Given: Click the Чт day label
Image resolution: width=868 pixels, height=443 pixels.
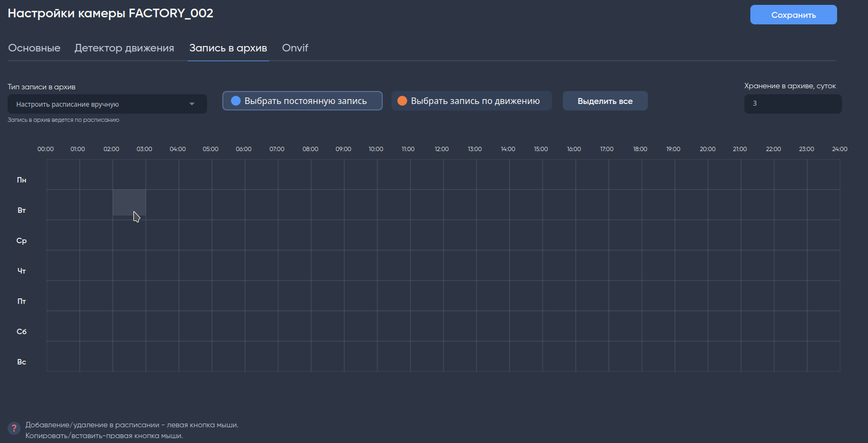Looking at the screenshot, I should pos(22,271).
